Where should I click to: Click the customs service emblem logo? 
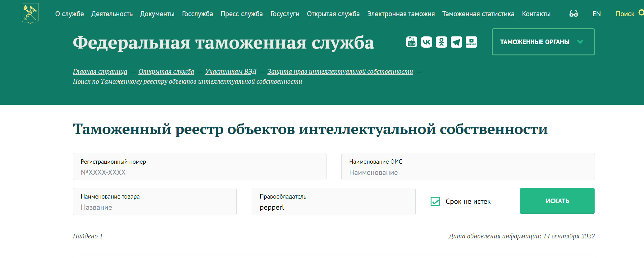pyautogui.click(x=30, y=13)
